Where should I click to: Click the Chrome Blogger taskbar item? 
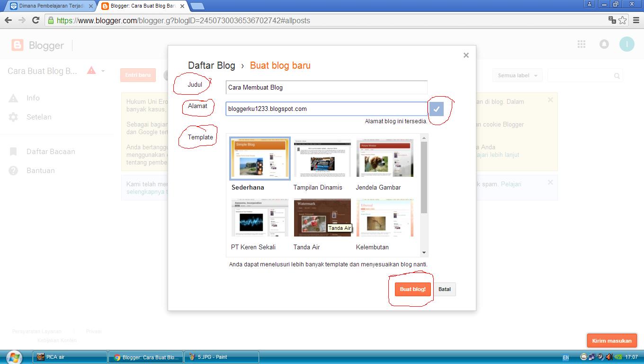click(146, 357)
